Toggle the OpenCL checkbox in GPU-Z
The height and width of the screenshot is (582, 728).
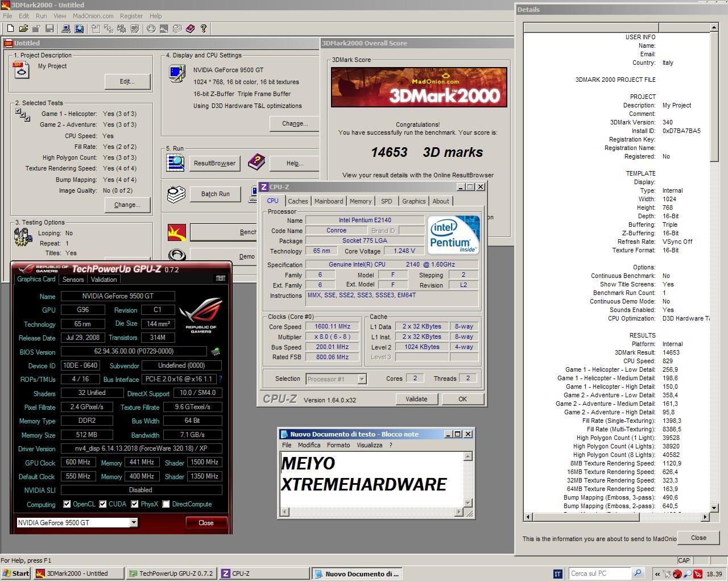pyautogui.click(x=67, y=504)
